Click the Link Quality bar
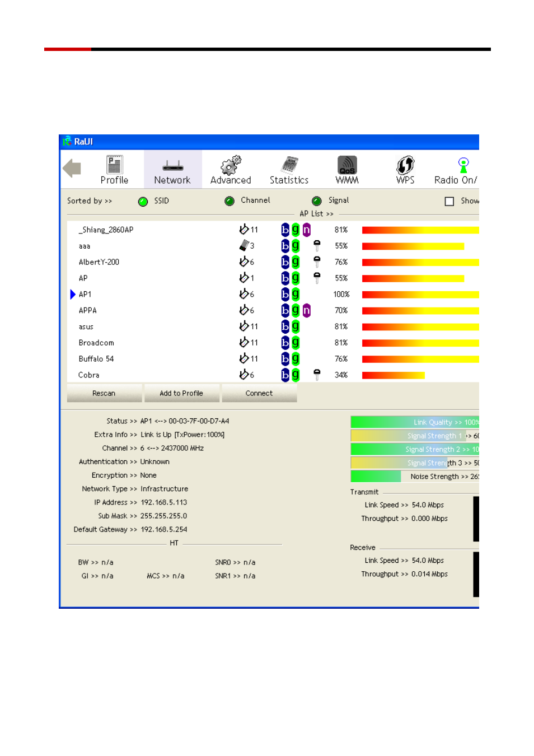This screenshot has width=534, height=756. click(x=415, y=422)
